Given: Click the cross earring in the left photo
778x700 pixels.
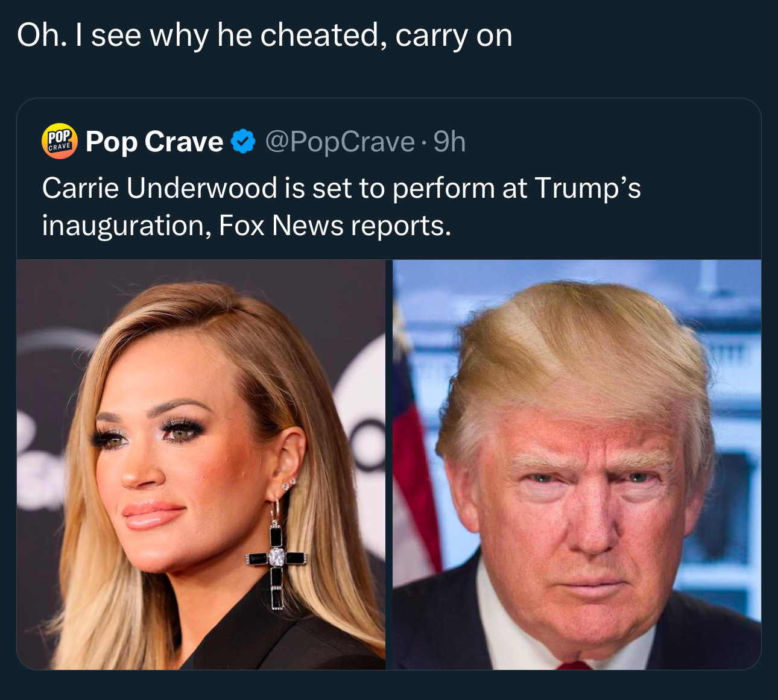Looking at the screenshot, I should (x=277, y=555).
